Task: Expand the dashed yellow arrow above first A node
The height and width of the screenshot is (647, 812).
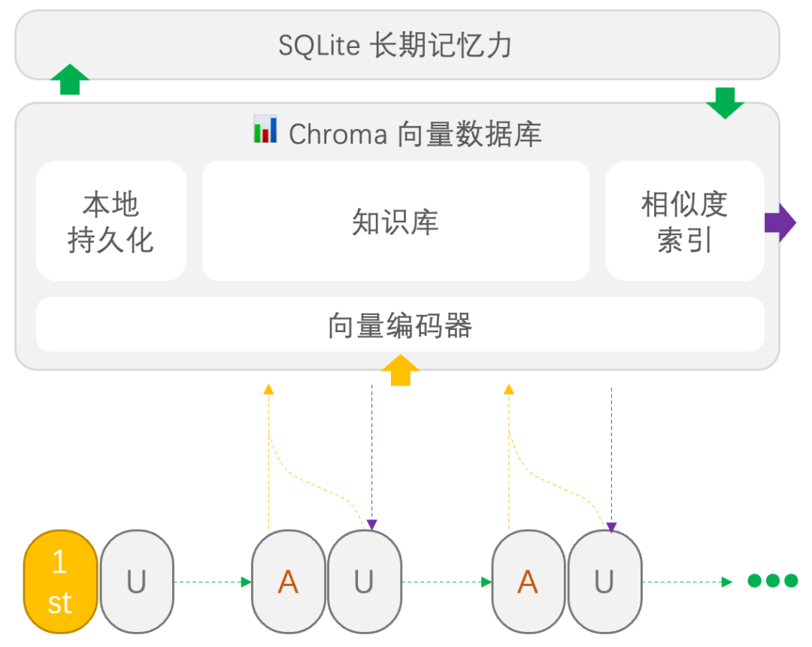Action: (x=269, y=451)
